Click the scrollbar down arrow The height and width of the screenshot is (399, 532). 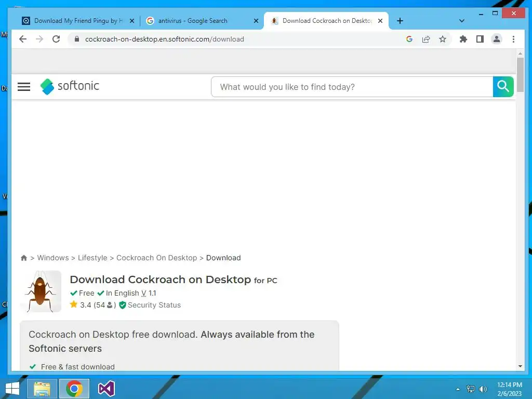(x=520, y=366)
